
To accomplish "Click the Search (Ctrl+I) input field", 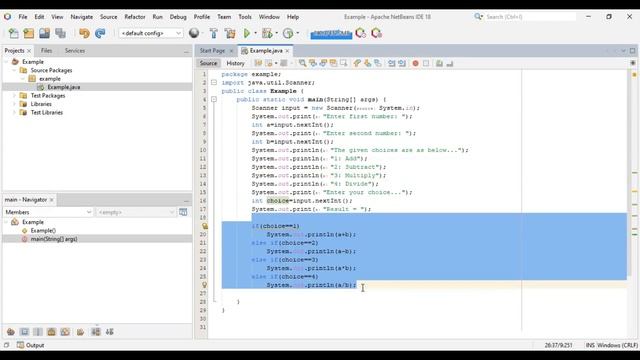I will (530, 17).
